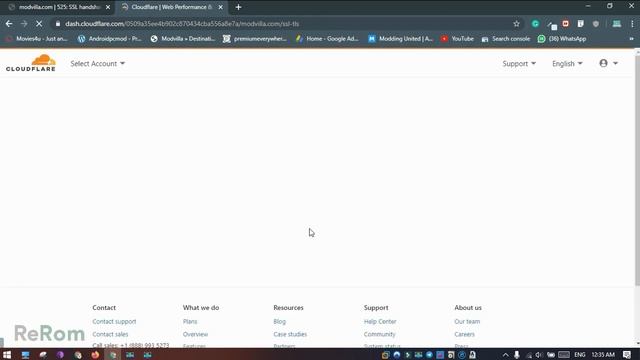Open the Windows Start menu
The image size is (640, 360).
(7, 355)
